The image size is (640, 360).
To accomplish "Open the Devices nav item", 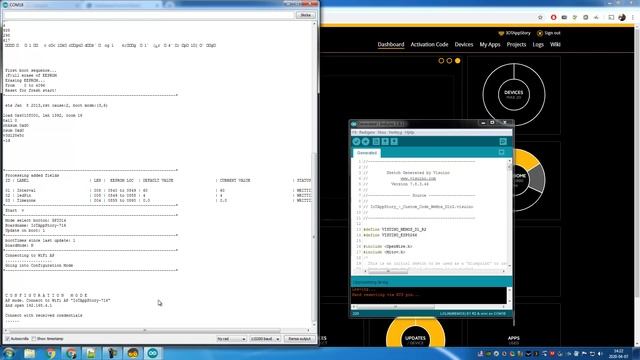I will point(464,44).
